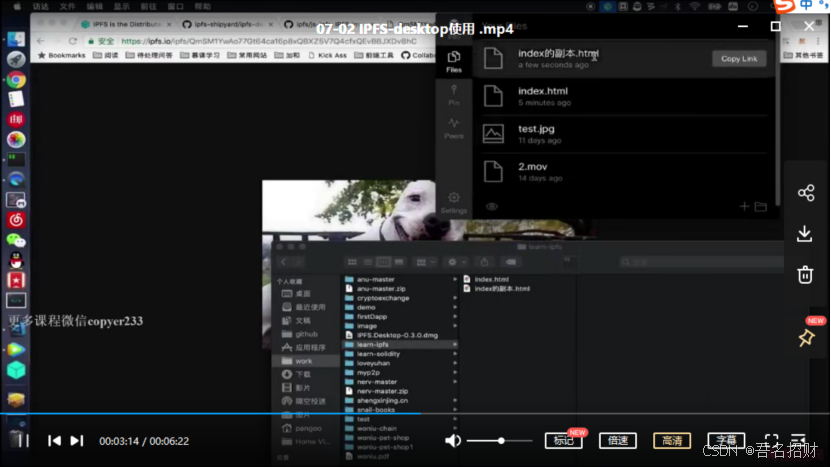
Task: Click the folder icon to add a folder in IPFS
Action: (761, 206)
